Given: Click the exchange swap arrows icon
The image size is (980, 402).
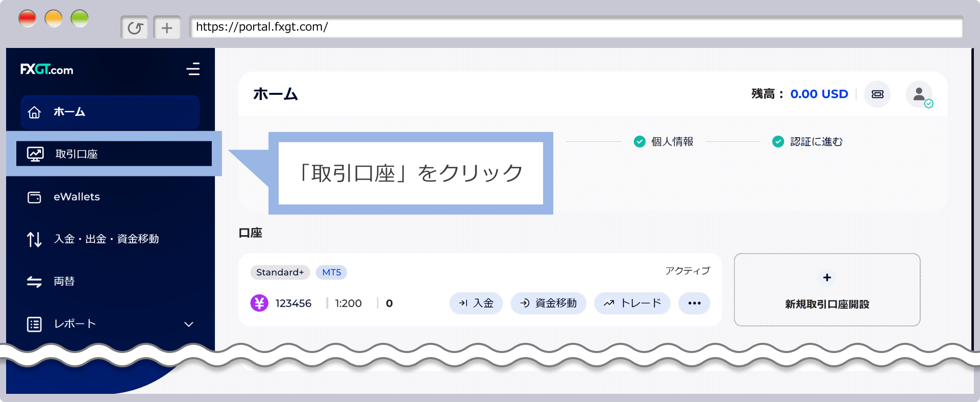Looking at the screenshot, I should point(34,282).
